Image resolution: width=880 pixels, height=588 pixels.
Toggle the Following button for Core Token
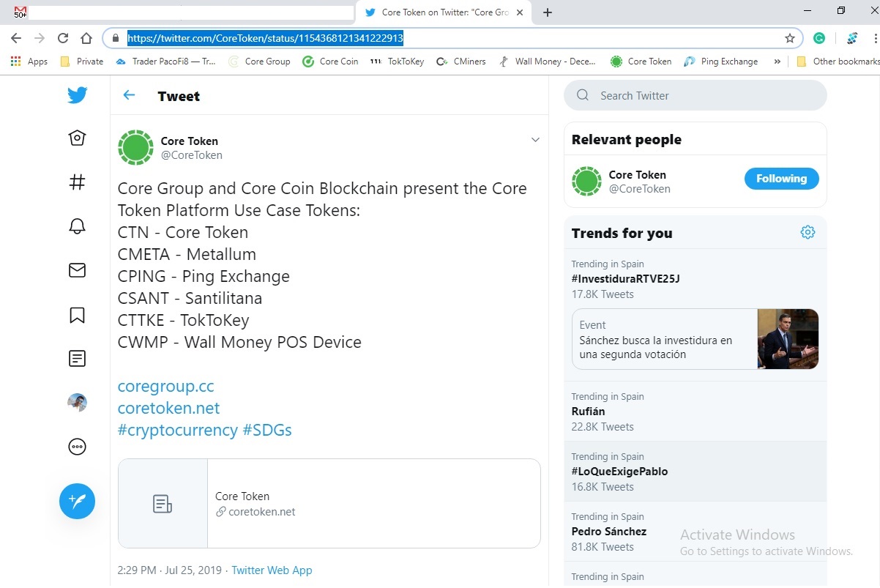pyautogui.click(x=781, y=179)
